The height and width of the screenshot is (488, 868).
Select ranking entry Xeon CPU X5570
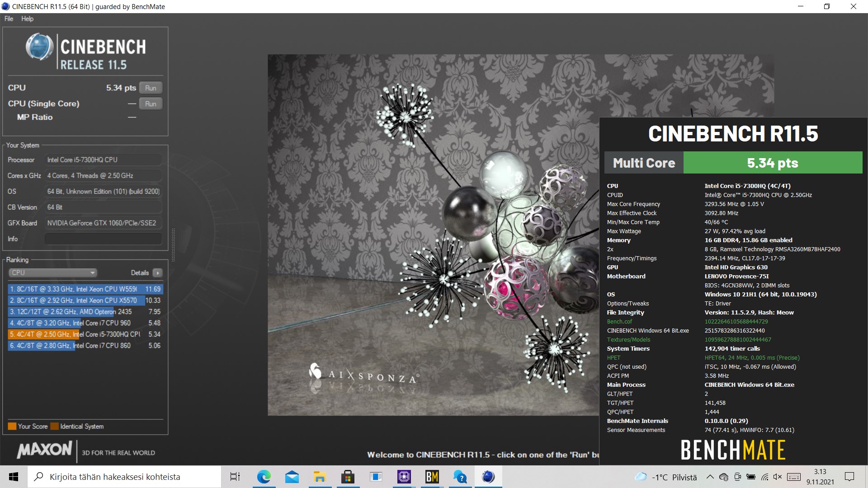coord(85,300)
